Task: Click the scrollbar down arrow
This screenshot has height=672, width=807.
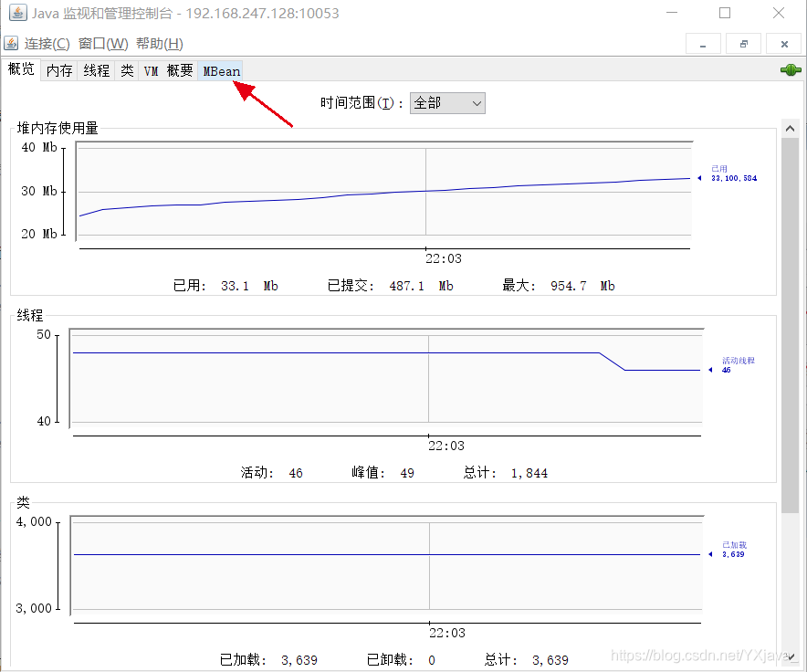Action: 790,656
